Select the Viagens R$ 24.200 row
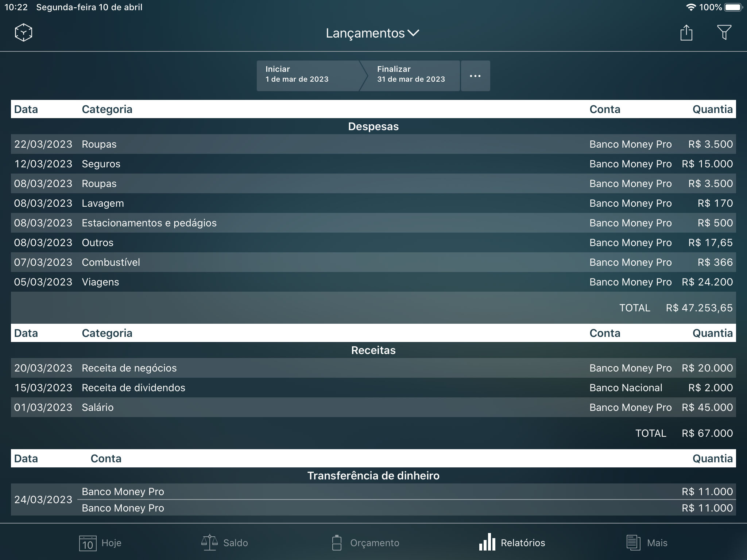Viewport: 747px width, 560px height. (373, 282)
